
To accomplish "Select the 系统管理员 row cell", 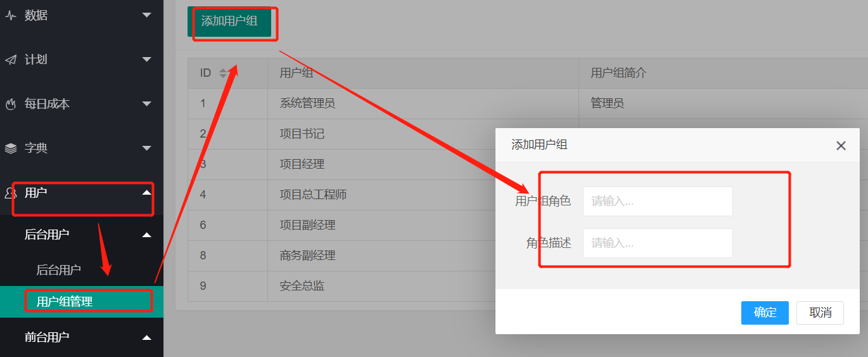I will coord(423,103).
